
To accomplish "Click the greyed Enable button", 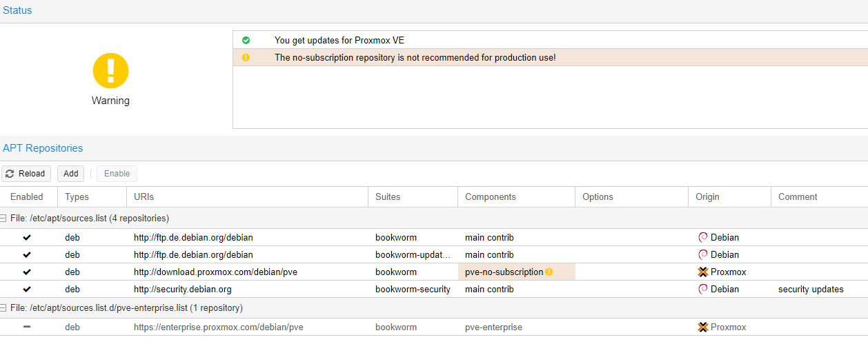I will pyautogui.click(x=117, y=174).
